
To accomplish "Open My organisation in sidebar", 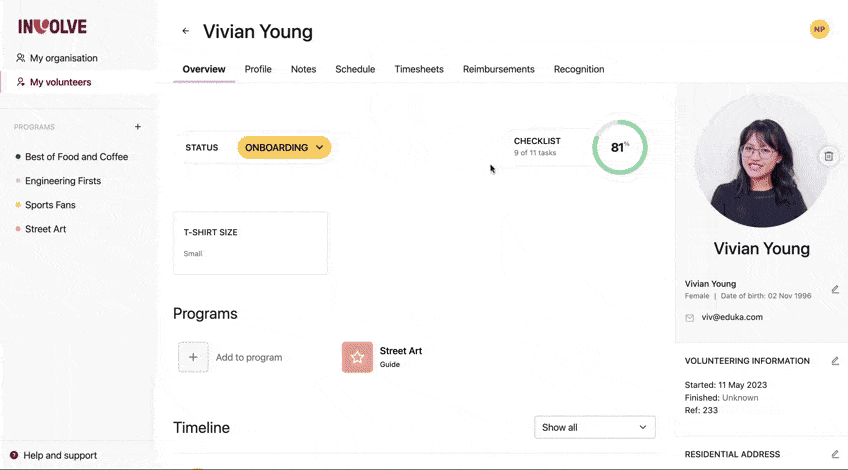I will tap(63, 58).
